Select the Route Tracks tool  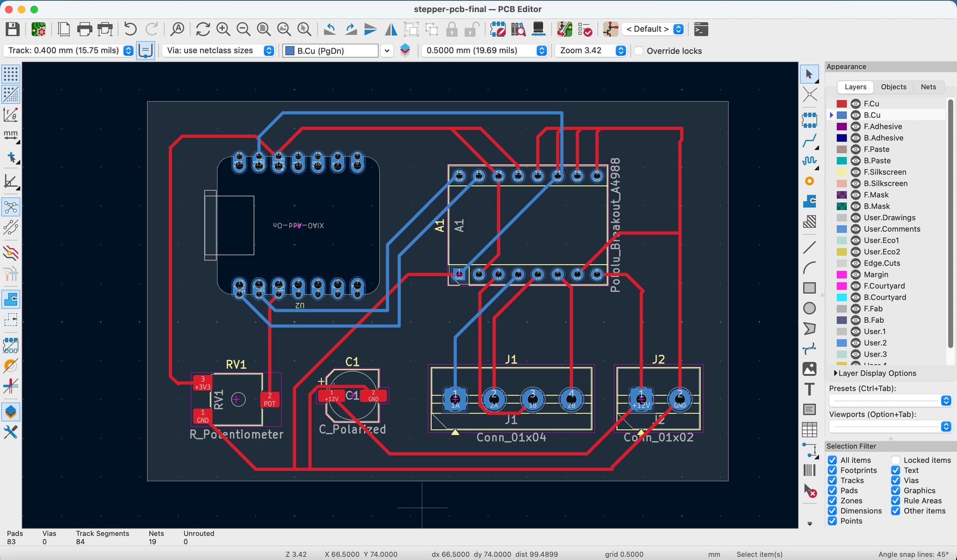tap(809, 141)
